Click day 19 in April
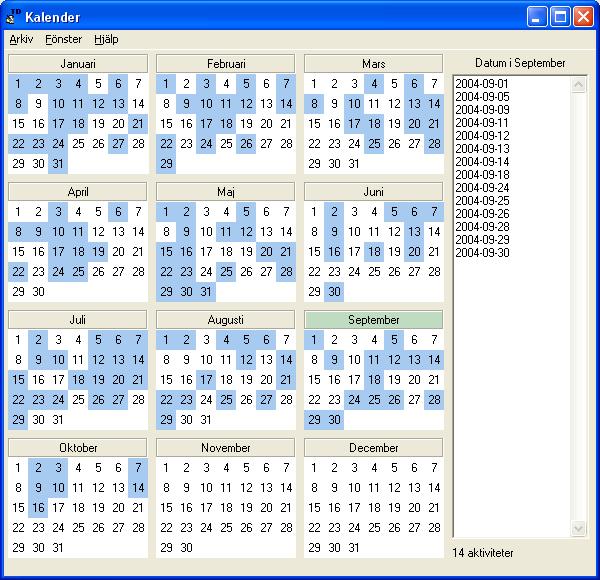This screenshot has width=600, height=580. click(x=98, y=252)
